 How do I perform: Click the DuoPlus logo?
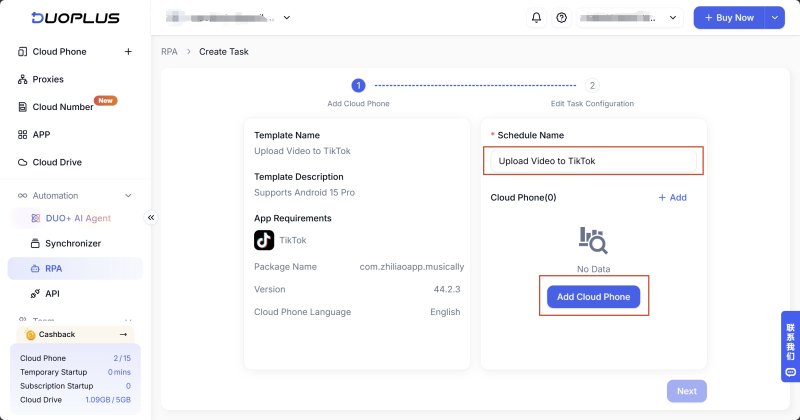pyautogui.click(x=76, y=18)
